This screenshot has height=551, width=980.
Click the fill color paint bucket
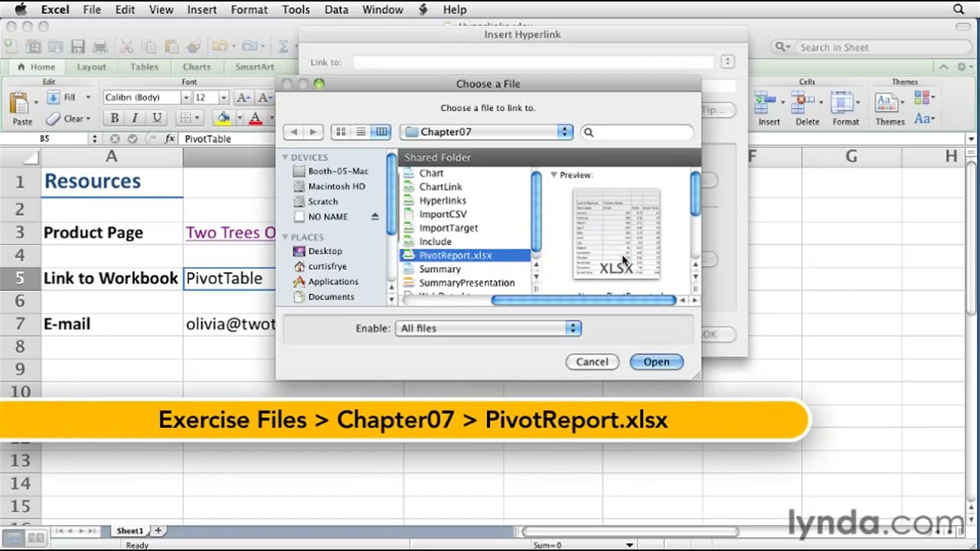coord(223,118)
